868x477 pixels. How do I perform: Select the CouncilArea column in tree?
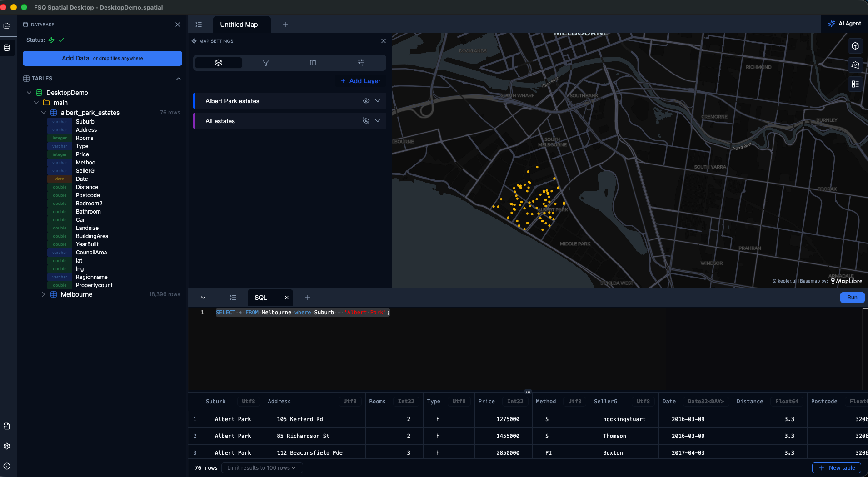tap(91, 253)
